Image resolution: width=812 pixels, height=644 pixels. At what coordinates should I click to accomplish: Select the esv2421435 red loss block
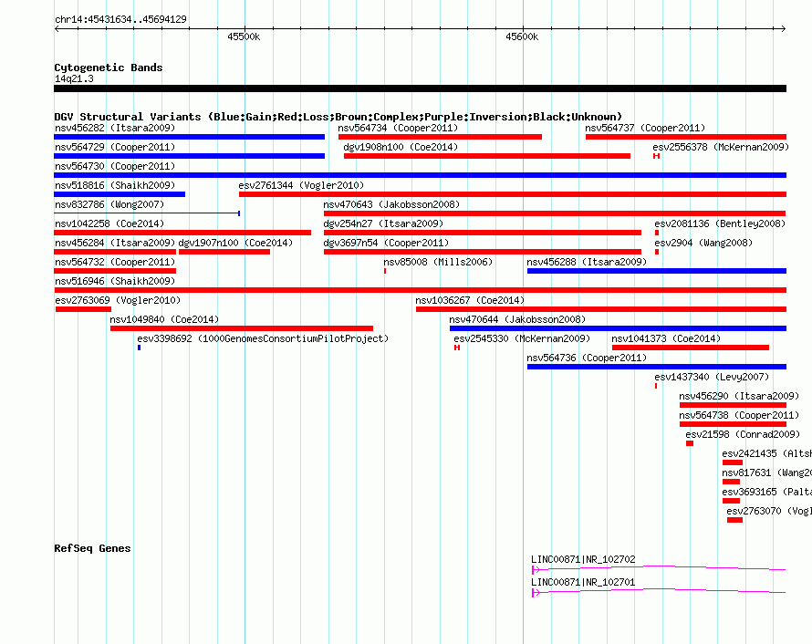click(733, 462)
